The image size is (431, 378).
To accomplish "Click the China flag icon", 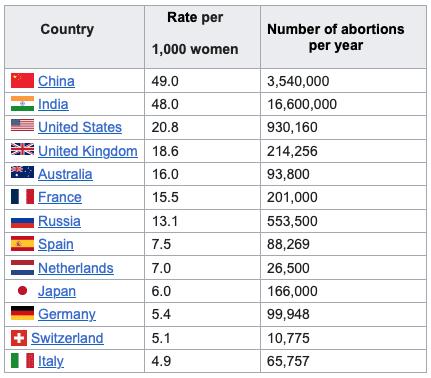I will pos(22,81).
